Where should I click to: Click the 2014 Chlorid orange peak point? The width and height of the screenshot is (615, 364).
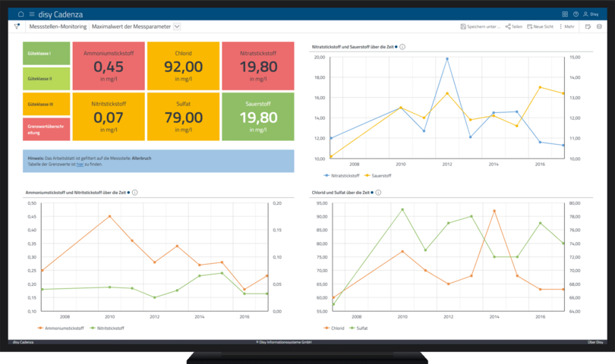[494, 211]
